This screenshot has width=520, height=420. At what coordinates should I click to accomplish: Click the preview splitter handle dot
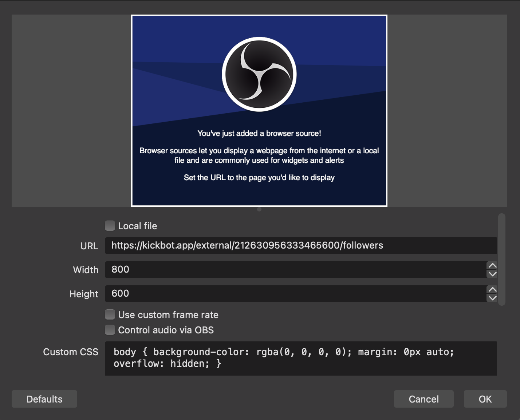tap(259, 209)
